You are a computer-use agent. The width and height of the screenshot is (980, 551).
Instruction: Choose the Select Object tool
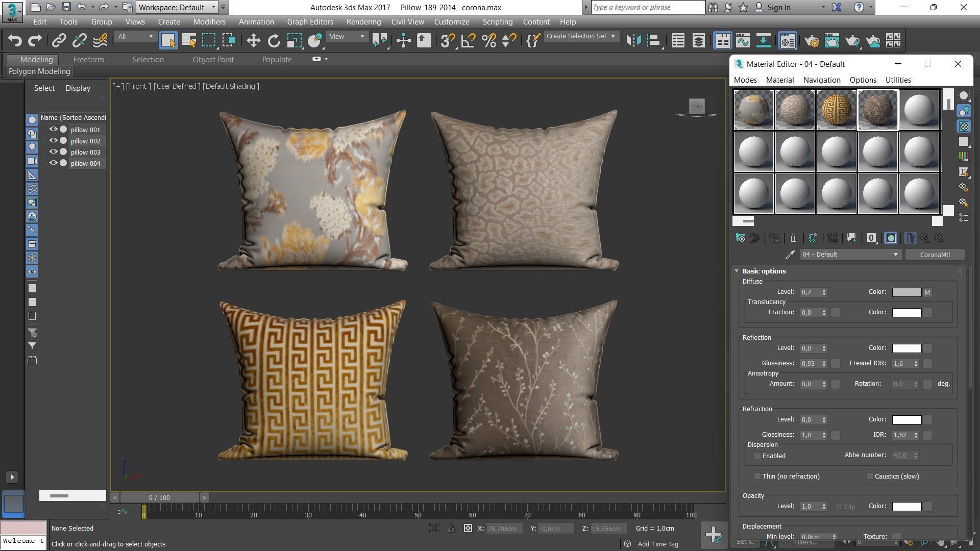coord(168,41)
